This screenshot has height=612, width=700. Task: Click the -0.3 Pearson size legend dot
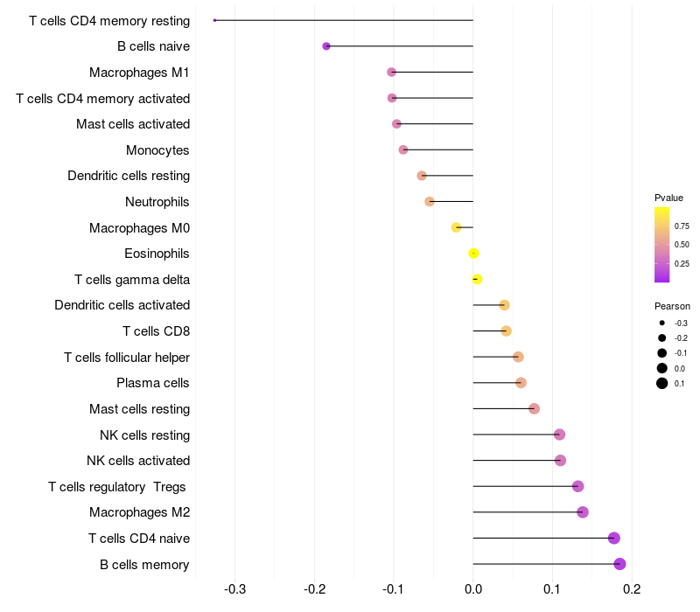(x=661, y=323)
